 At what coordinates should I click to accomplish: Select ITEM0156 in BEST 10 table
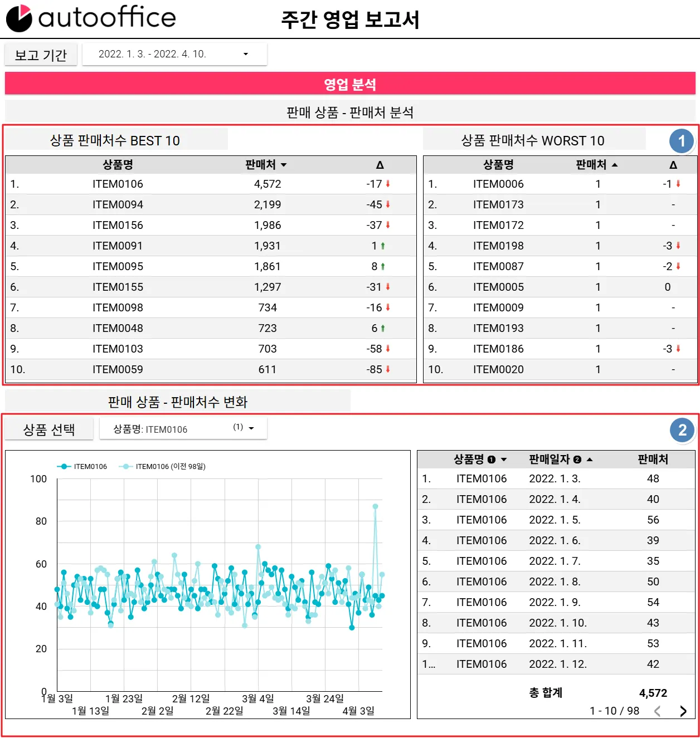pos(118,225)
